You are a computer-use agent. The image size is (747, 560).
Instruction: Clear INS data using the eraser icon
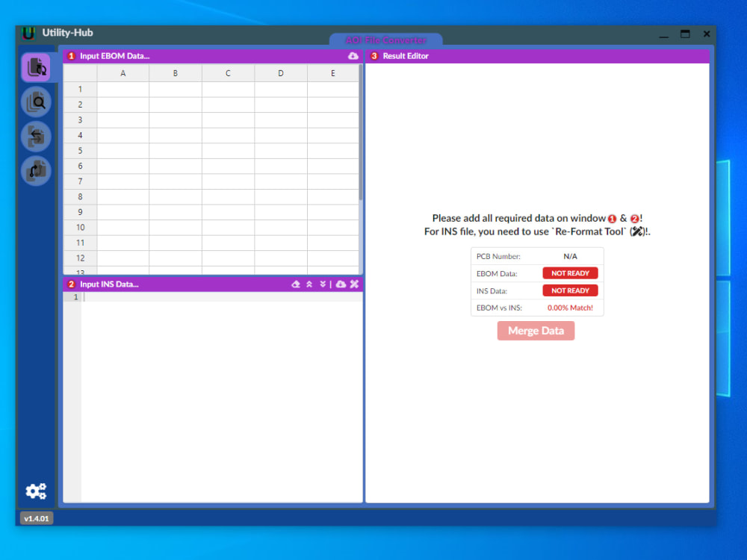click(x=295, y=284)
